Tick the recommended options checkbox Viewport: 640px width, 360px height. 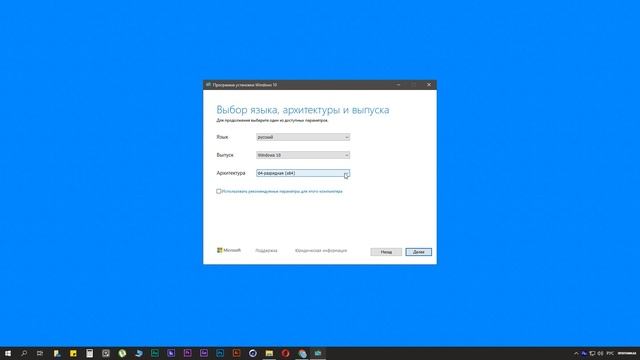tap(219, 191)
